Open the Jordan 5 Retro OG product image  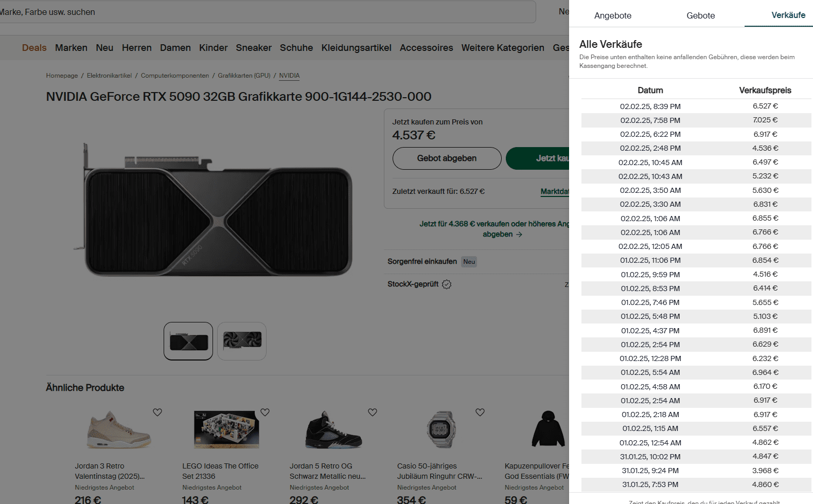click(x=334, y=430)
